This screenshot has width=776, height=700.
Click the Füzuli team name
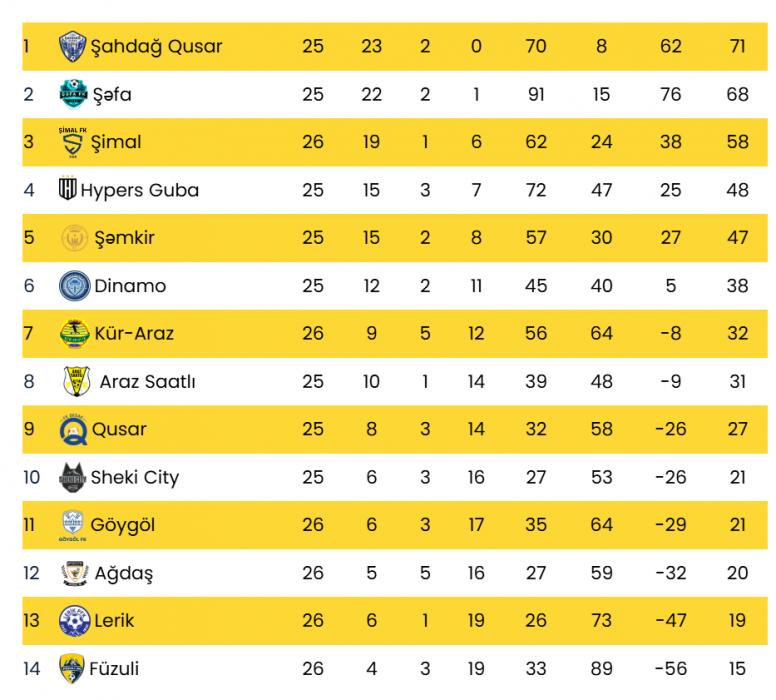pos(114,668)
